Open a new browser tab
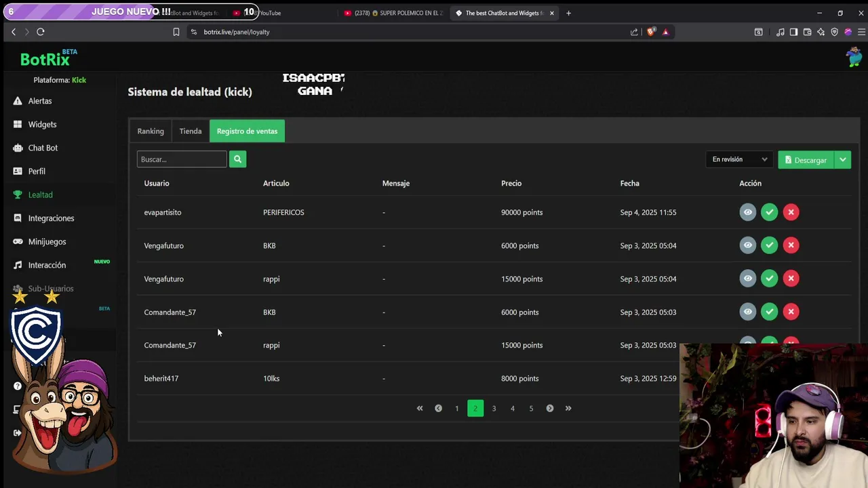Image resolution: width=868 pixels, height=488 pixels. pyautogui.click(x=568, y=13)
